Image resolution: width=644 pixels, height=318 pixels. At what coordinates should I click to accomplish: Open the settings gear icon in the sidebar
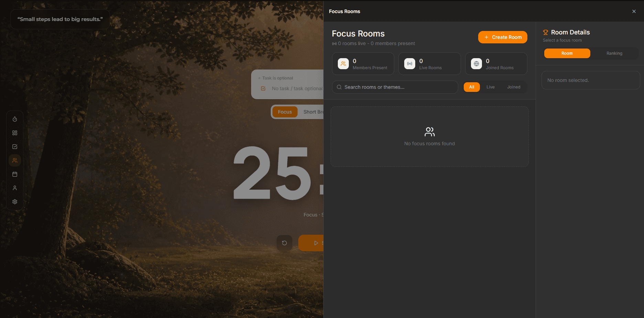click(15, 202)
